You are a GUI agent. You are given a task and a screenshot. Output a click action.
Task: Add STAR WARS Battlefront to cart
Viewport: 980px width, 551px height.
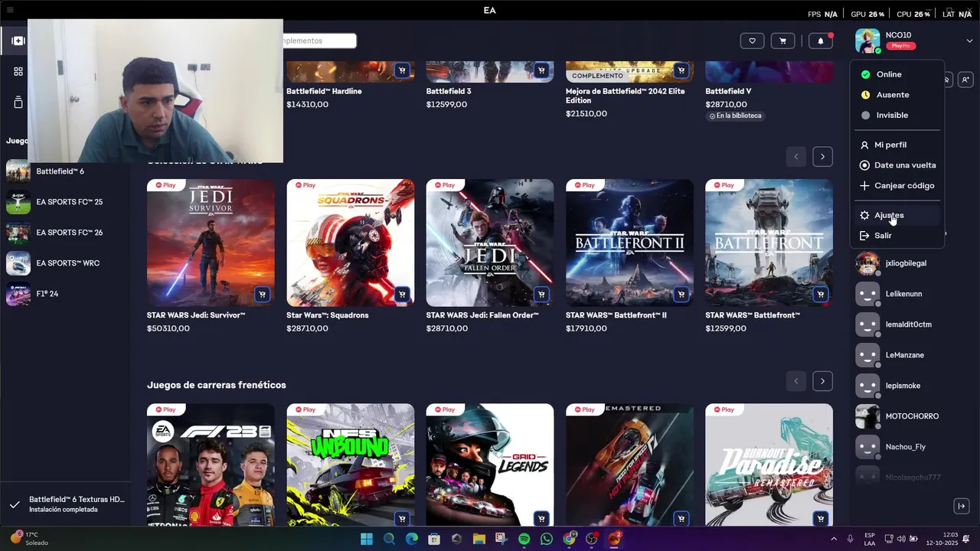click(x=821, y=295)
